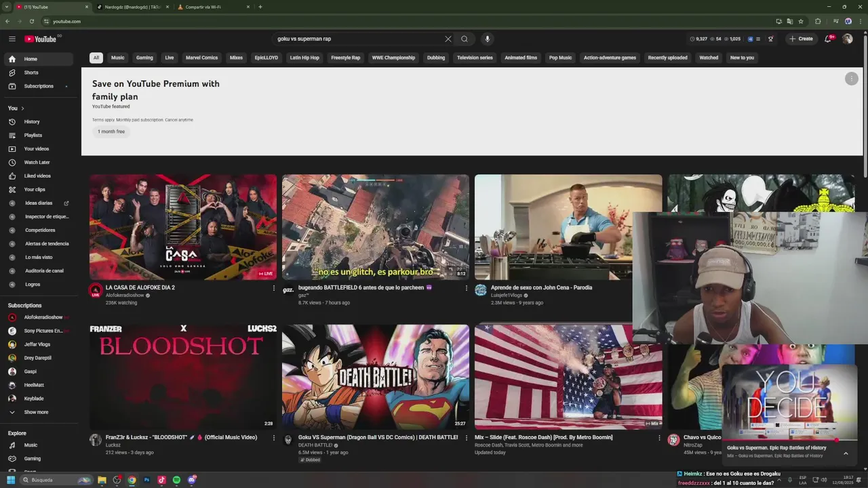
Task: Open the list icon next to blue extension
Action: (x=758, y=39)
